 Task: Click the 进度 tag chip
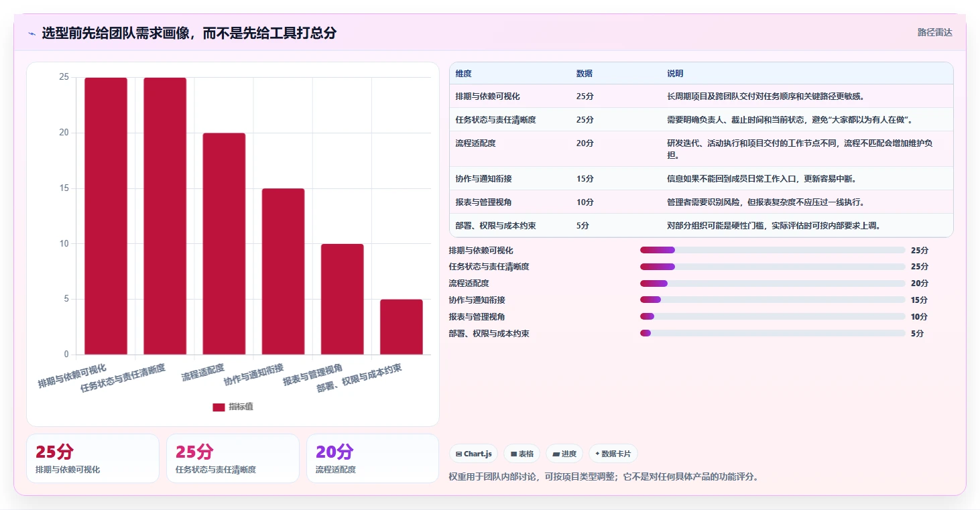(x=564, y=454)
